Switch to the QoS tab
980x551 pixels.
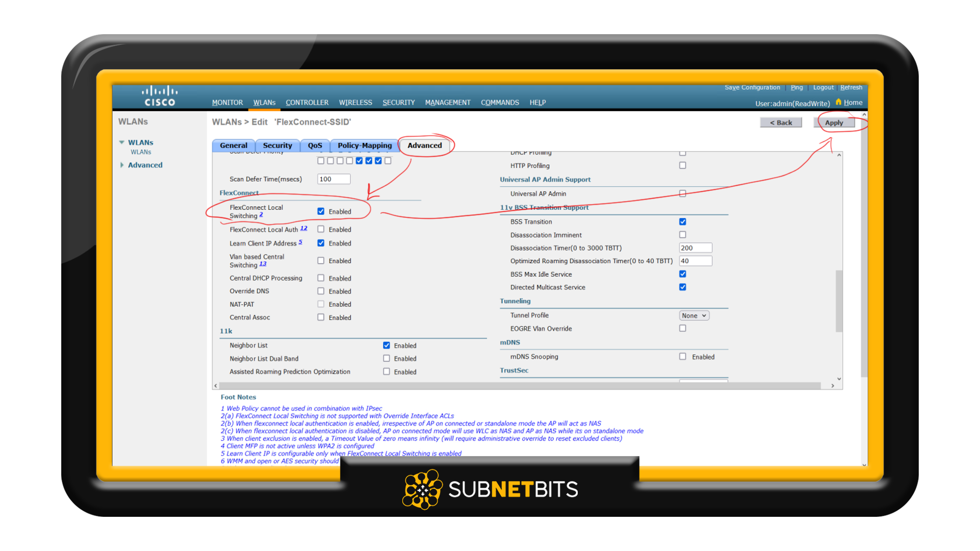point(315,145)
